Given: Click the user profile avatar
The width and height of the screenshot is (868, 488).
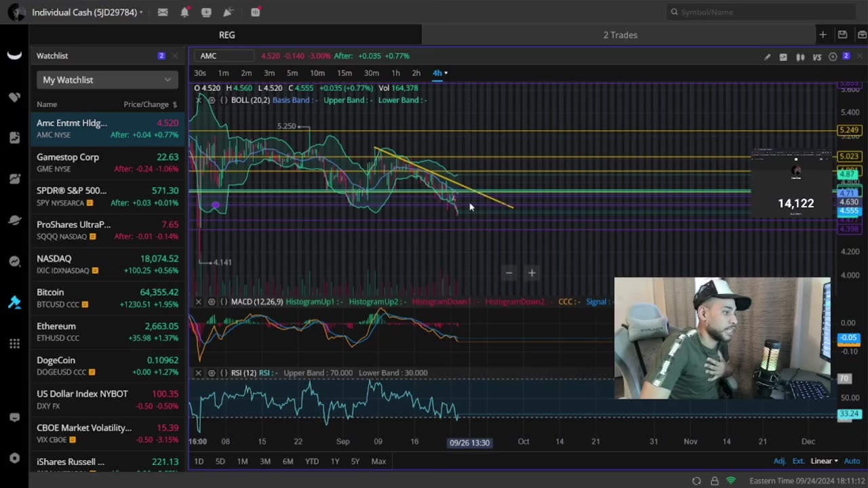Looking at the screenshot, I should tap(16, 12).
